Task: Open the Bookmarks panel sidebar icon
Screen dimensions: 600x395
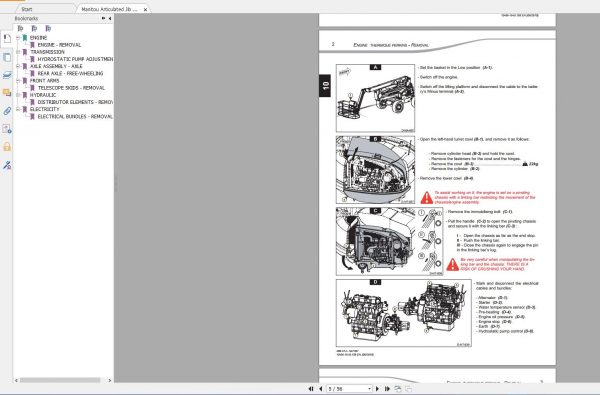Action: [7, 39]
